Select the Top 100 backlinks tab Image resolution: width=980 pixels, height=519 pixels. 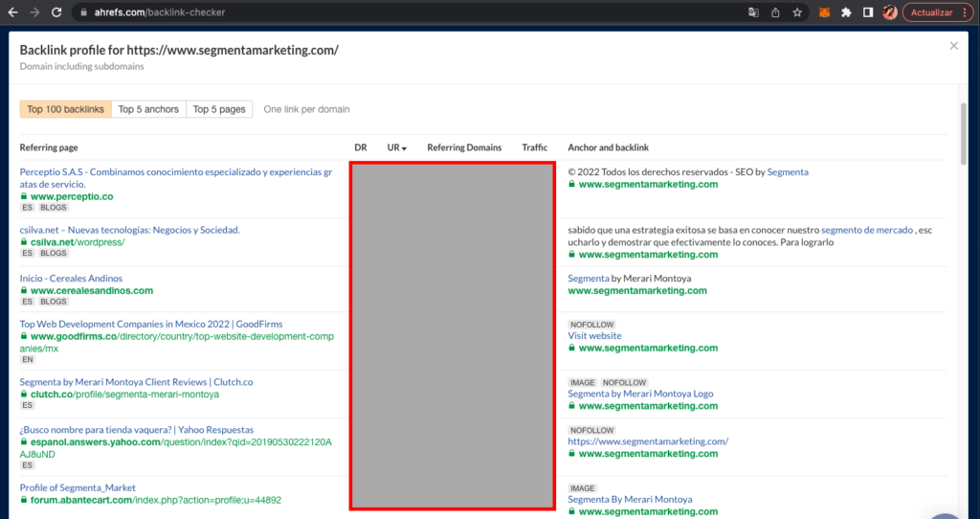65,109
